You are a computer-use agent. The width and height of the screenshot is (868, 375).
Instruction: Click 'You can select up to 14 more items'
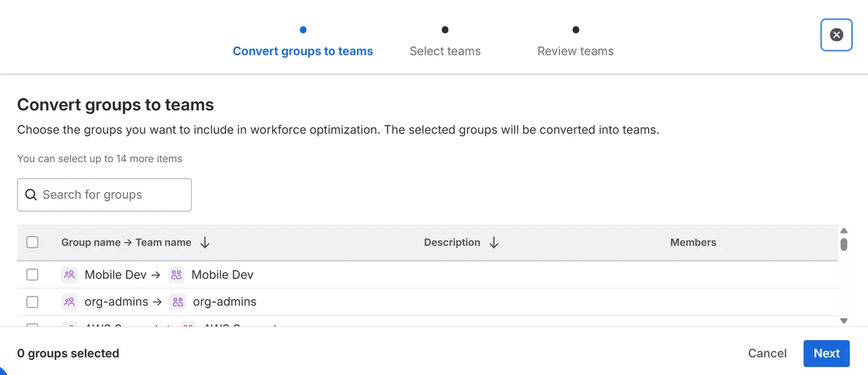click(x=99, y=159)
